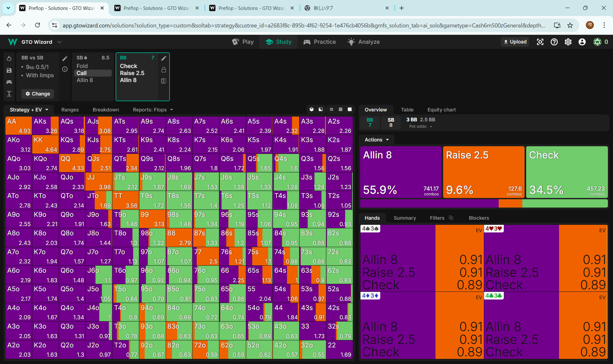Image resolution: width=613 pixels, height=364 pixels.
Task: Expand the Reports: Flops dropdown
Action: (x=153, y=110)
